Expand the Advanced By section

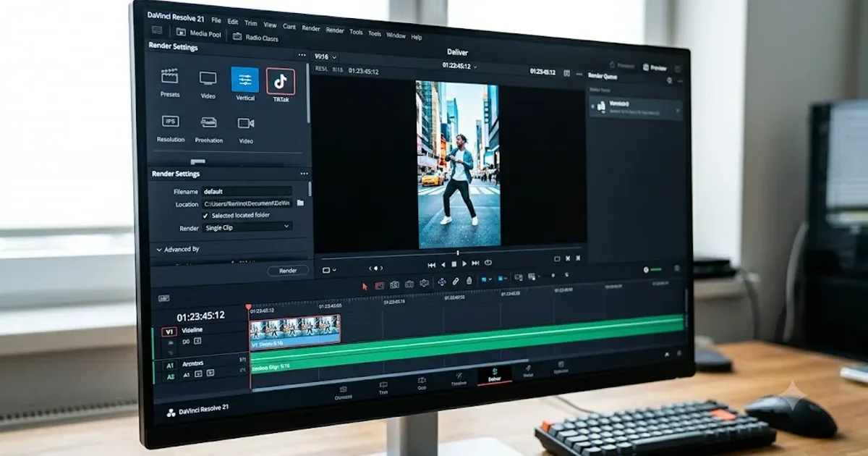[x=178, y=249]
